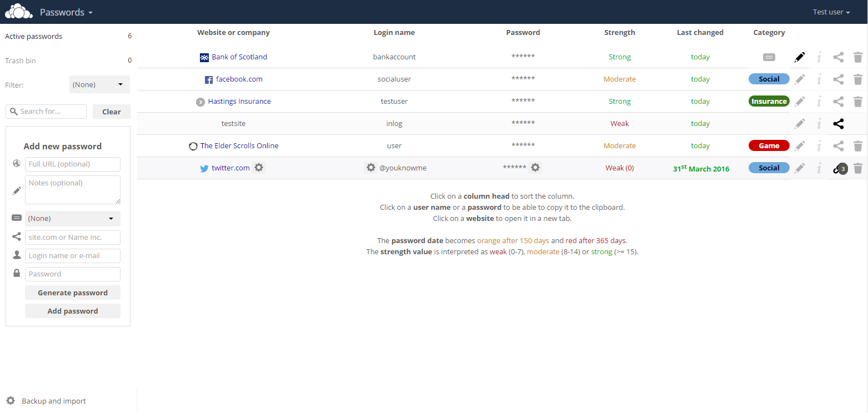
Task: Sort by Strength column
Action: 620,33
